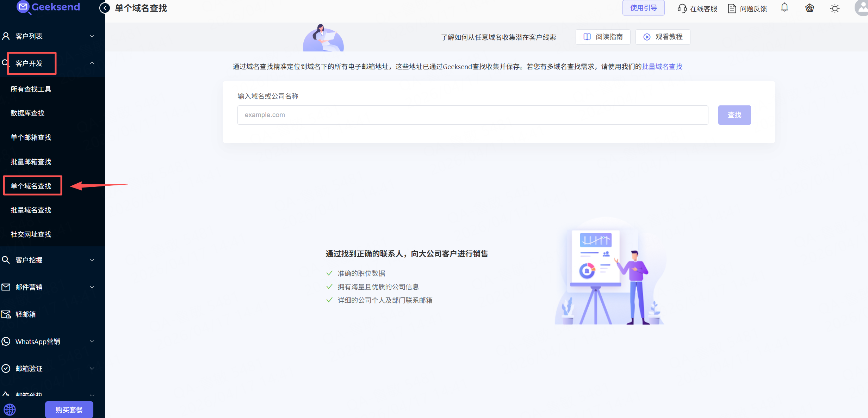Image resolution: width=868 pixels, height=418 pixels.
Task: Open the language globe icon
Action: point(10,410)
